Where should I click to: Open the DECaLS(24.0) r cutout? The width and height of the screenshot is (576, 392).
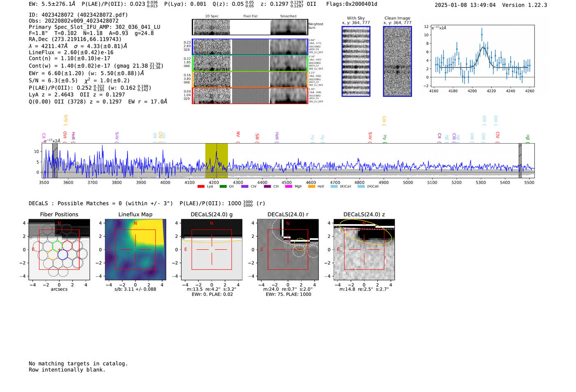coord(288,249)
